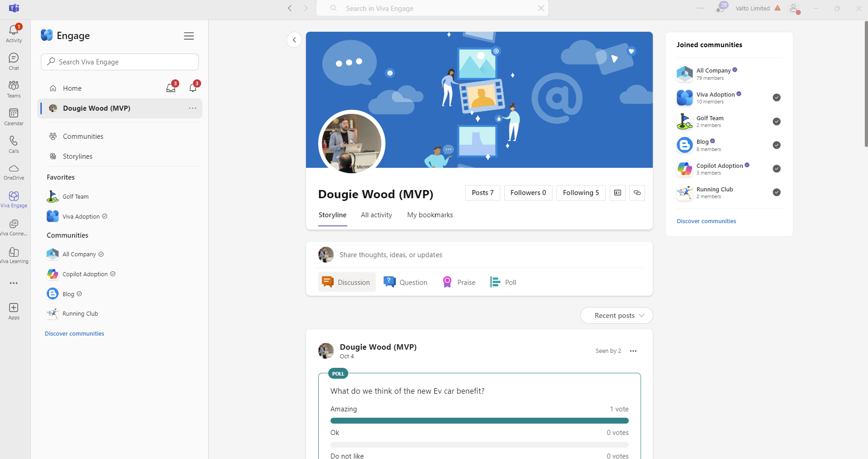Open Communities in Engage navigation
Viewport: 868px width, 459px height.
[x=83, y=137]
